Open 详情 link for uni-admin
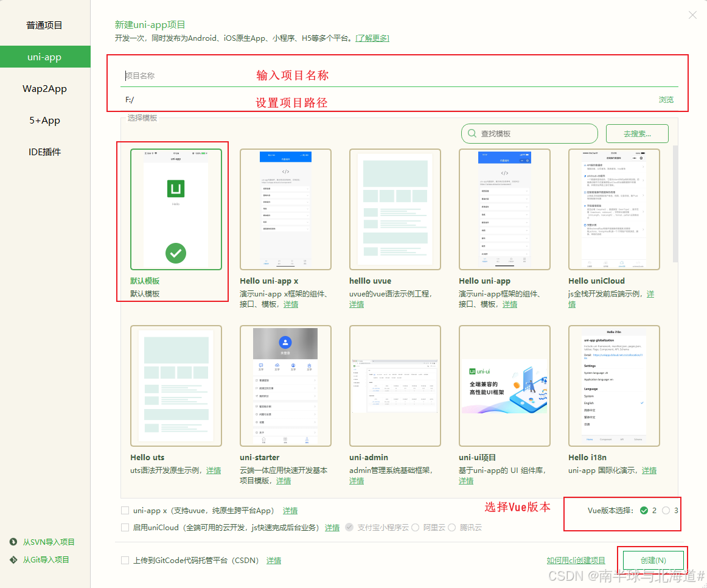 [357, 481]
